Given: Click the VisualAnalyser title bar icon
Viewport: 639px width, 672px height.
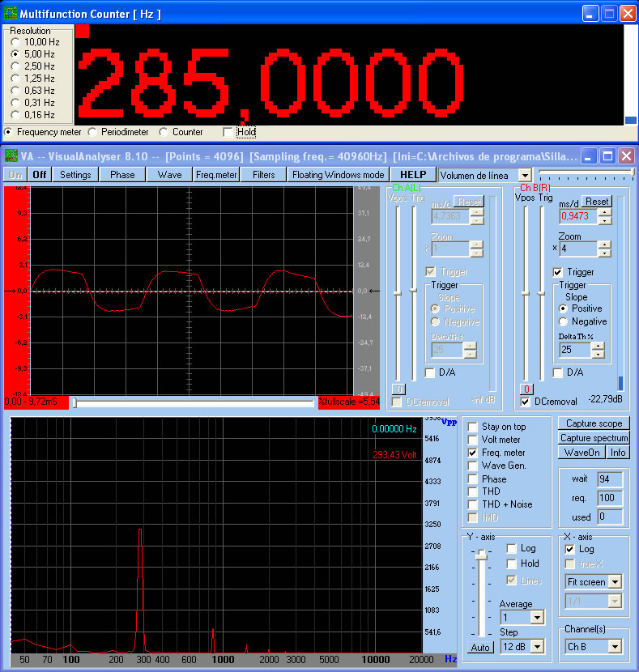Looking at the screenshot, I should pos(11,155).
